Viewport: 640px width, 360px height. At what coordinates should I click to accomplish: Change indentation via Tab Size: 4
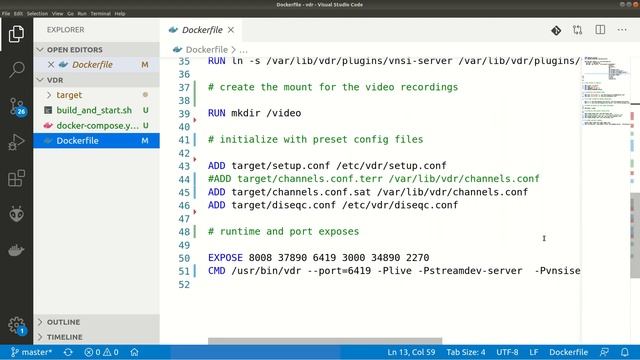pos(466,352)
